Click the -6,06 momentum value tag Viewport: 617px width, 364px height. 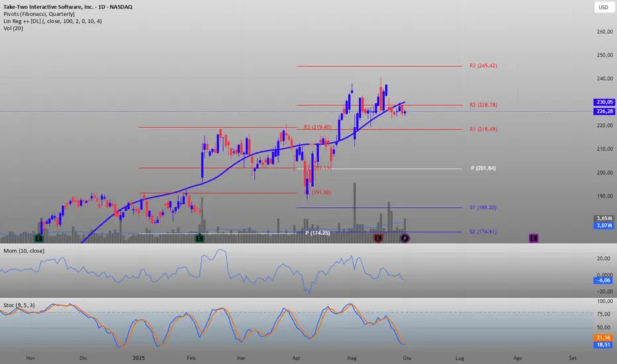point(603,280)
